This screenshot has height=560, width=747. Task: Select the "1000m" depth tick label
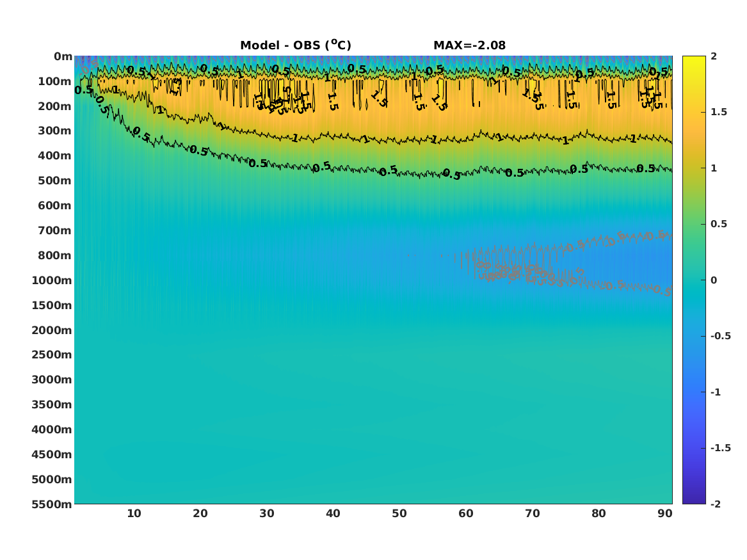52,280
